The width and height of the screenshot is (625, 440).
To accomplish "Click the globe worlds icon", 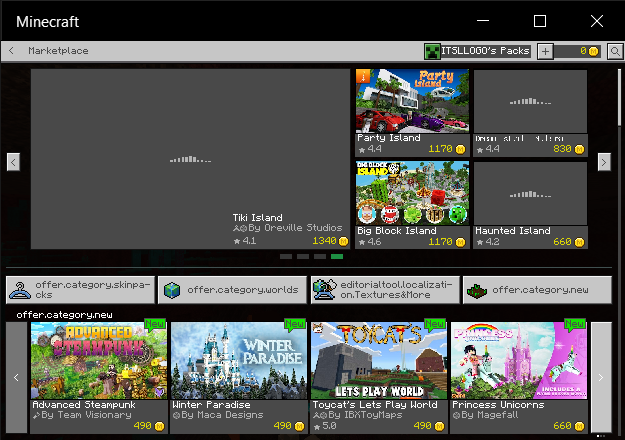I will [172, 290].
